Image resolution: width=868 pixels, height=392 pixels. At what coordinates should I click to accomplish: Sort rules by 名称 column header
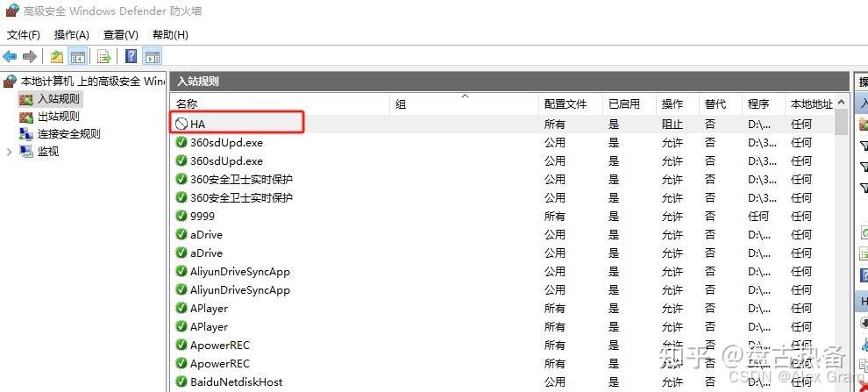[188, 104]
